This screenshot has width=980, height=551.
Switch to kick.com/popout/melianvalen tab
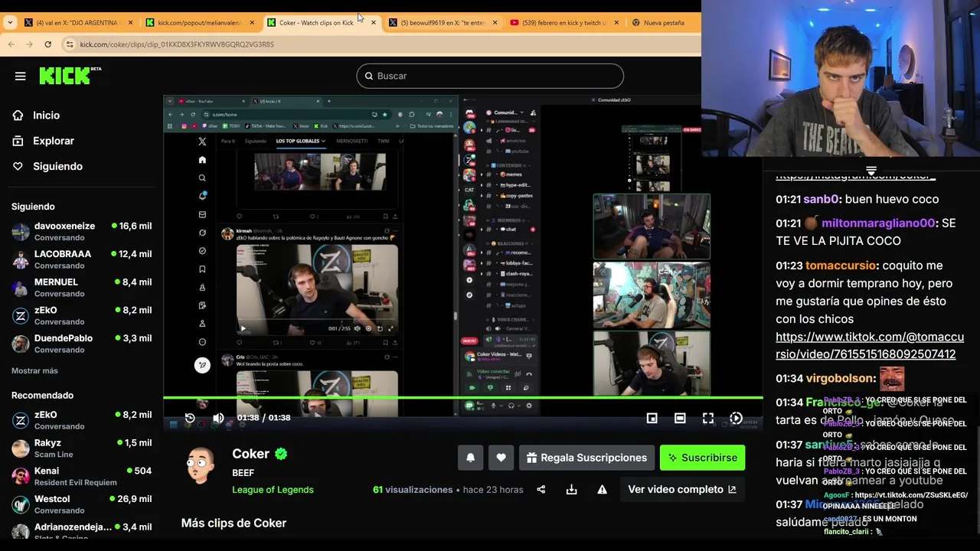point(199,23)
